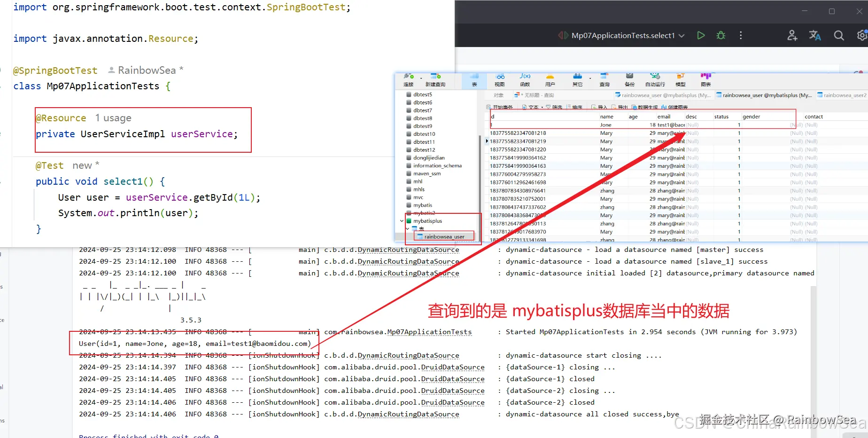This screenshot has height=438, width=868.
Task: Open the 其它 dropdown arrow in Navicat
Action: click(x=590, y=78)
